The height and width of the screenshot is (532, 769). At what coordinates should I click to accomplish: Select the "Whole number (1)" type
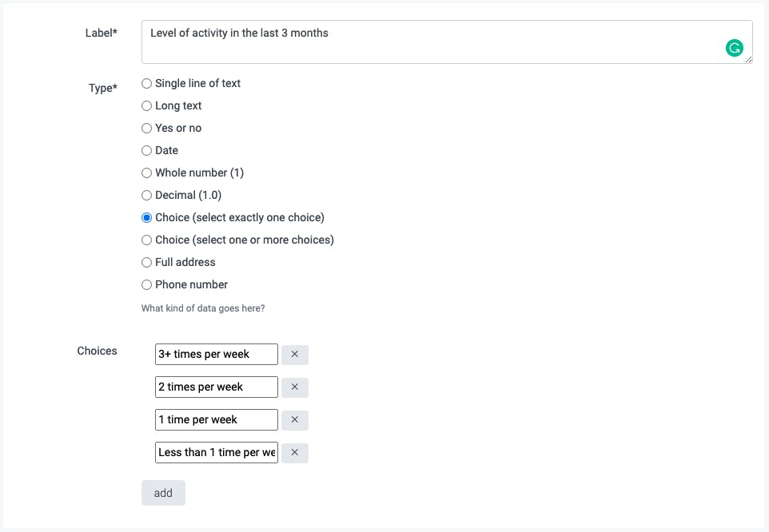tap(146, 173)
